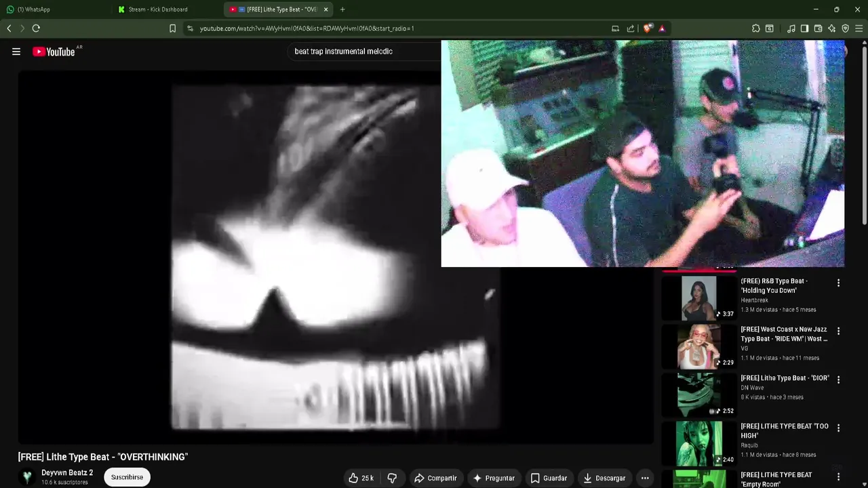Image resolution: width=868 pixels, height=488 pixels.
Task: Click '10.6 k suscriptores' text
Action: click(x=64, y=483)
